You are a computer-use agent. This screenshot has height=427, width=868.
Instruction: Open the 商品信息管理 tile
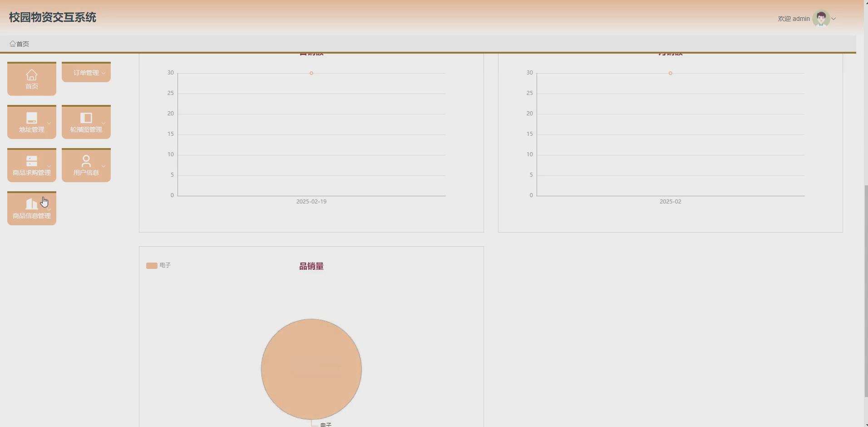tap(32, 209)
